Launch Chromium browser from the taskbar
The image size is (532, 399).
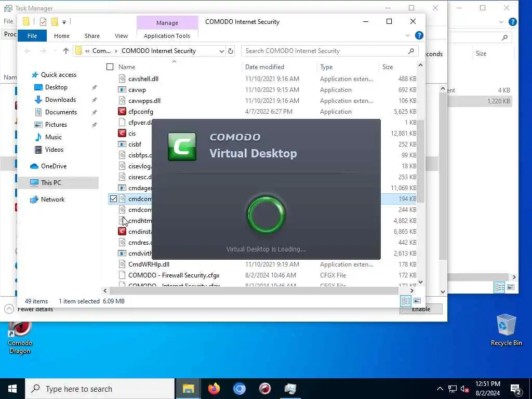coord(239,389)
